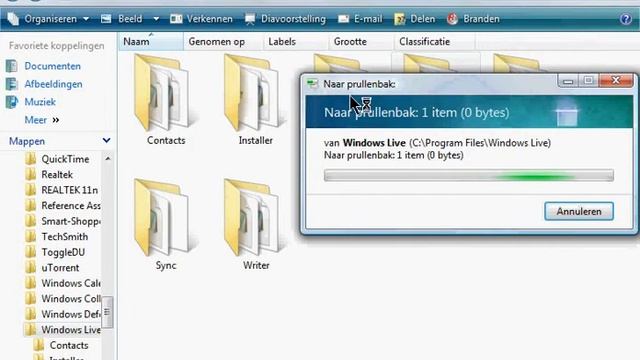Select the Contacts folder thumbnail
The image size is (640, 360).
coord(166,100)
